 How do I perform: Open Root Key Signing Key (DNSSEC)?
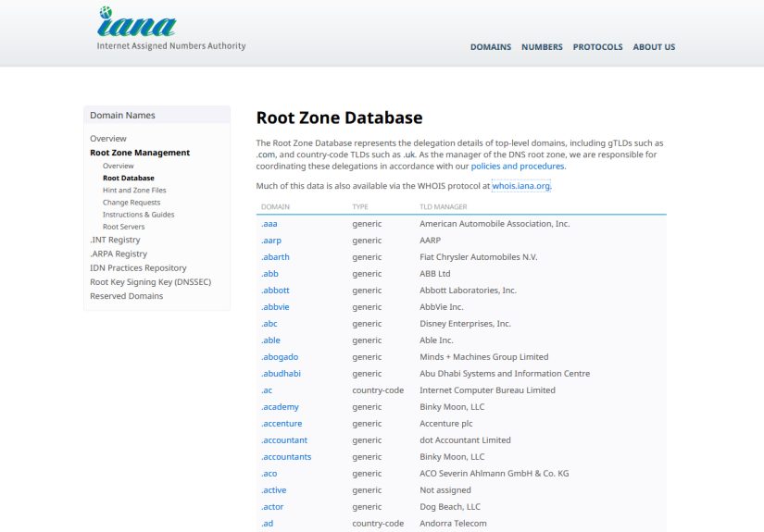tap(150, 282)
